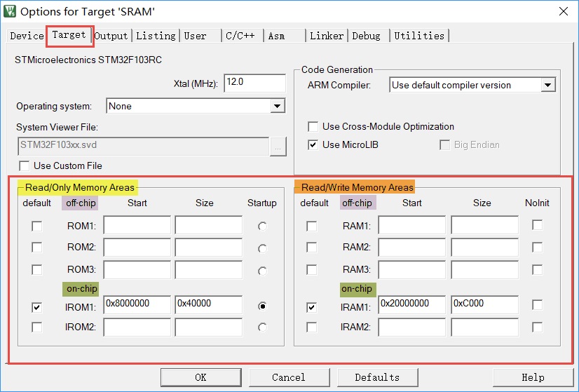This screenshot has height=392, width=579.
Task: Select the Target tab
Action: click(69, 35)
